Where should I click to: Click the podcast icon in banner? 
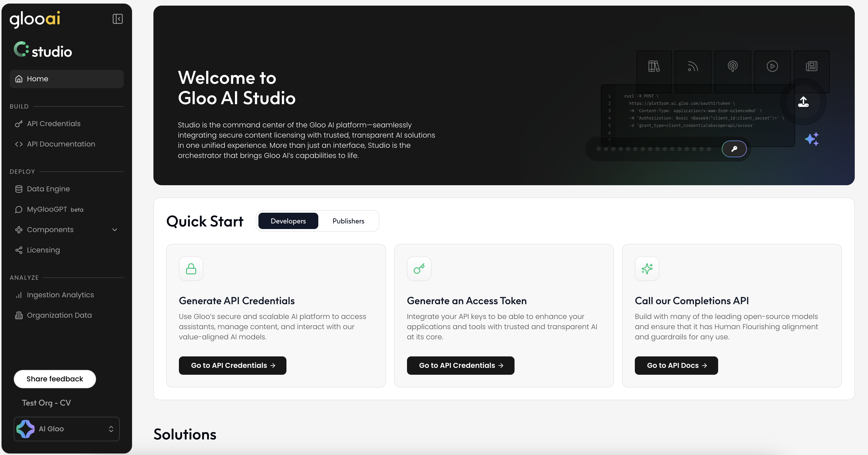732,66
